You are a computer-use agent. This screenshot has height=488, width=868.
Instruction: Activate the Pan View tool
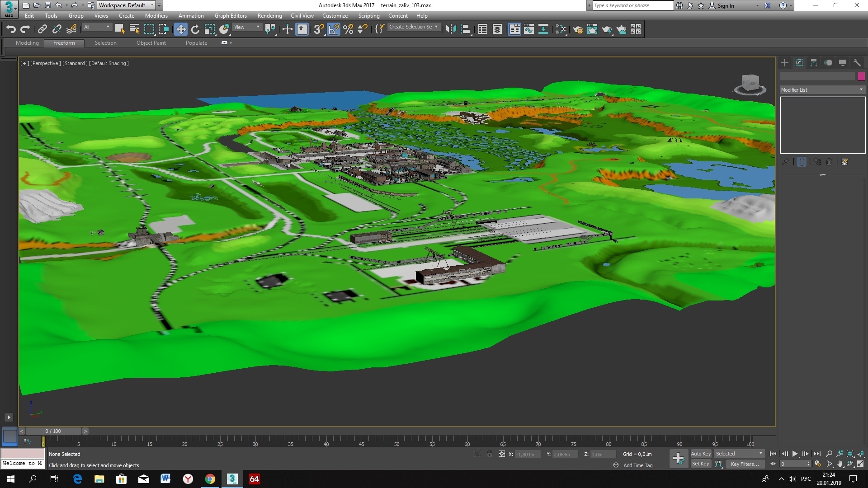click(840, 464)
